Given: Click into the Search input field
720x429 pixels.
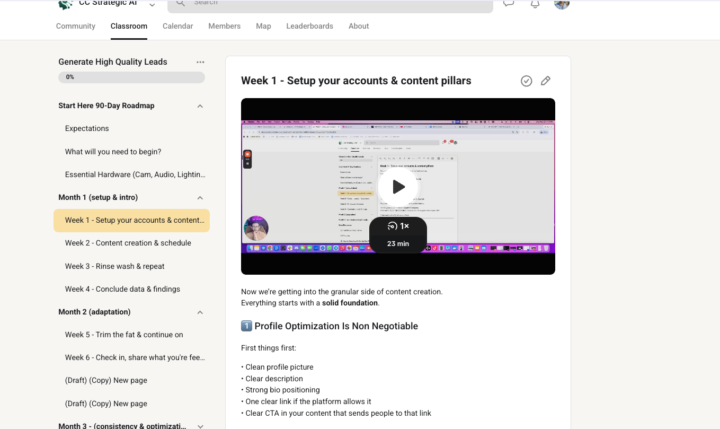Looking at the screenshot, I should tap(330, 4).
